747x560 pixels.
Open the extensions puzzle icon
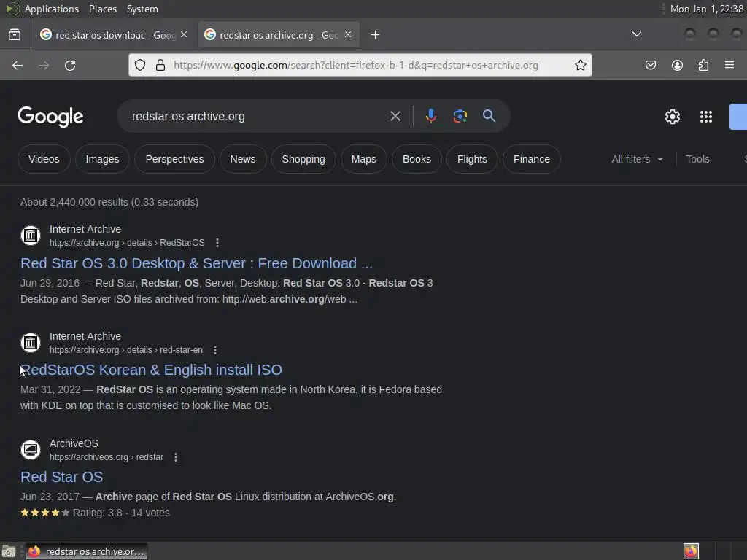pos(703,65)
